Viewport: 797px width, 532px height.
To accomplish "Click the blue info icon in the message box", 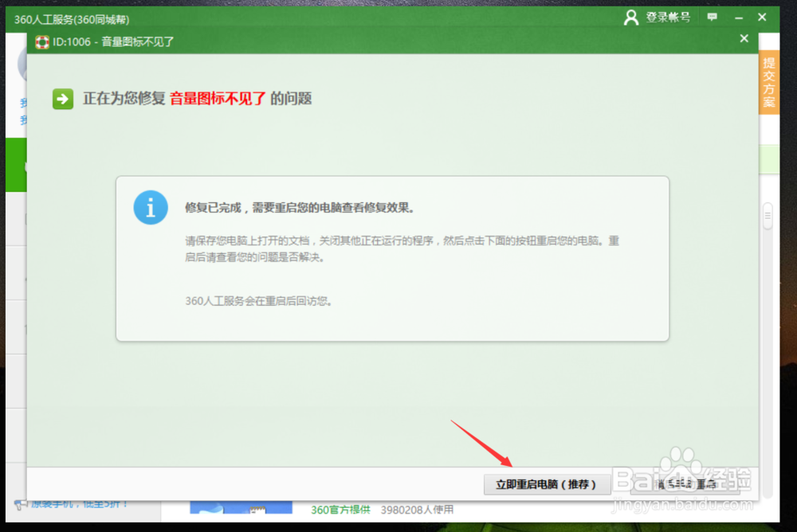I will pos(151,207).
